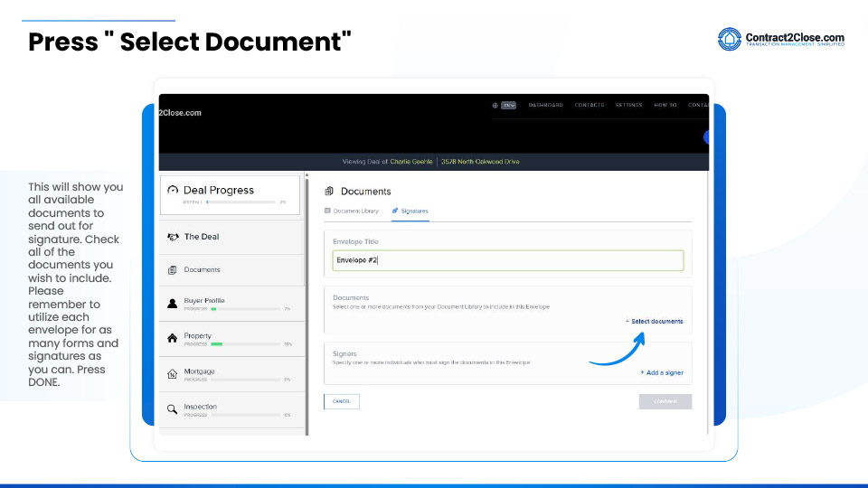The height and width of the screenshot is (488, 868).
Task: Click the Property house icon
Action: click(173, 339)
